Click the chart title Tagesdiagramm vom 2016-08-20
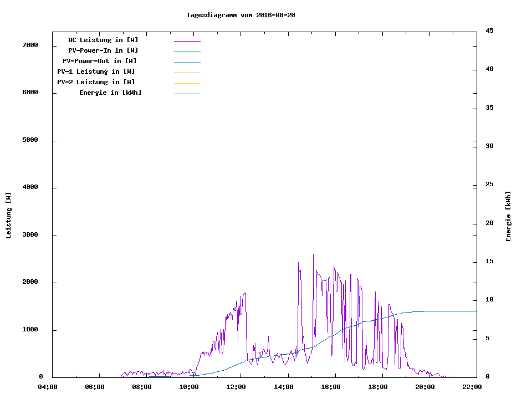Viewport: 532px width, 399px height. pos(241,15)
